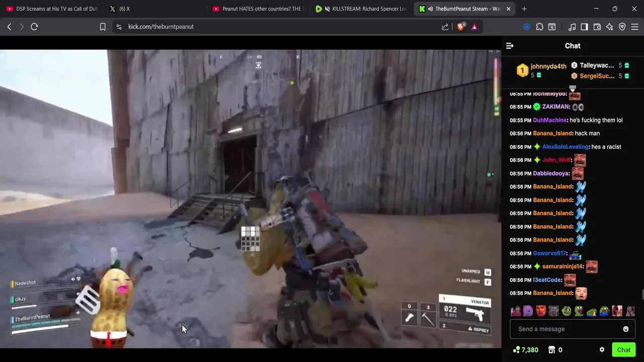Screen dimensions: 644x362
Task: Click username I3eatCode in chat
Action: click(547, 280)
